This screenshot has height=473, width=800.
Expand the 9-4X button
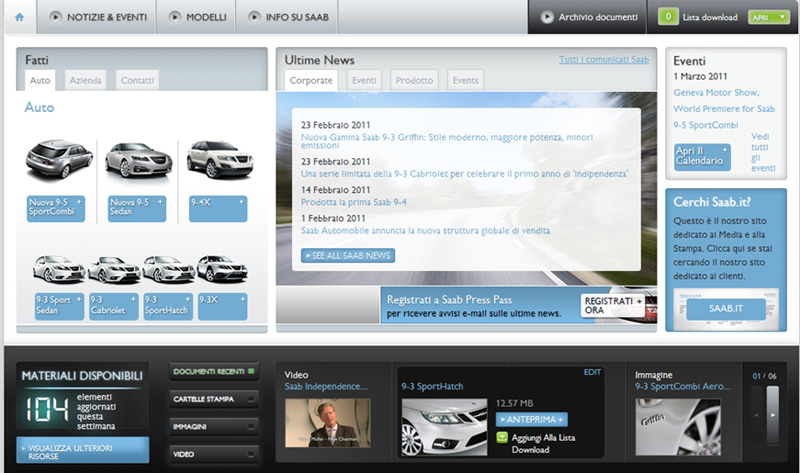[218, 208]
